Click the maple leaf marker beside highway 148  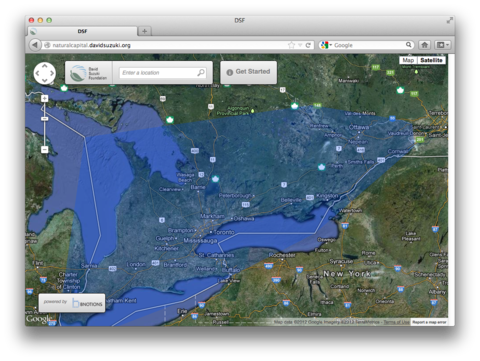pos(294,106)
